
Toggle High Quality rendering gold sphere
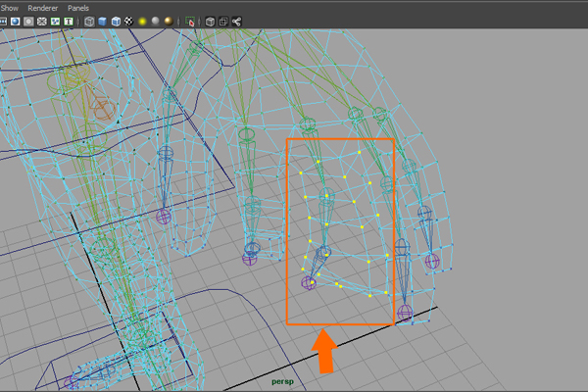pyautogui.click(x=169, y=22)
